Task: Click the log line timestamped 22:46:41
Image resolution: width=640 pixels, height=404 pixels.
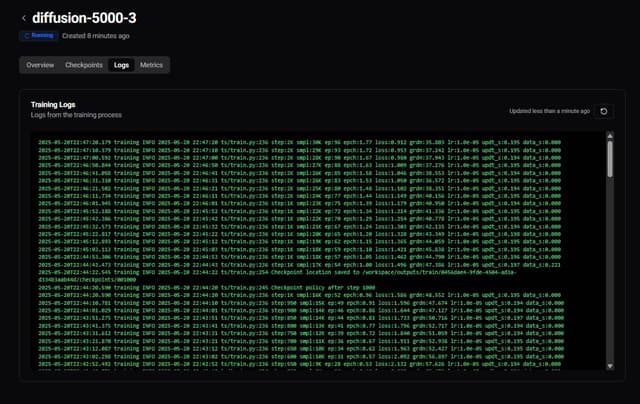Action: click(x=299, y=173)
